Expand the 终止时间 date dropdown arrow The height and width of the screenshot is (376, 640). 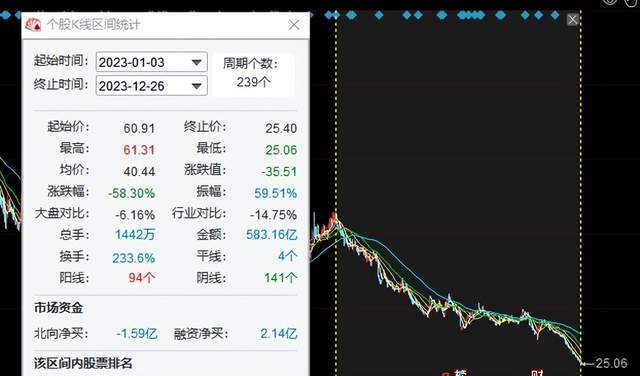click(197, 86)
